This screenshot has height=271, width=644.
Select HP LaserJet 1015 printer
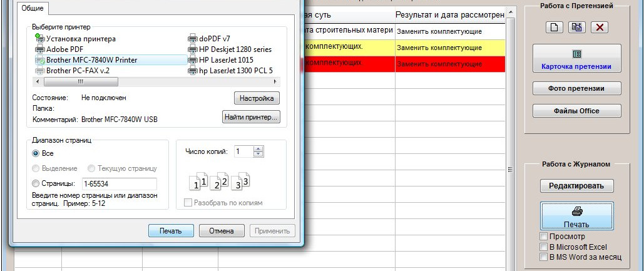pos(220,60)
